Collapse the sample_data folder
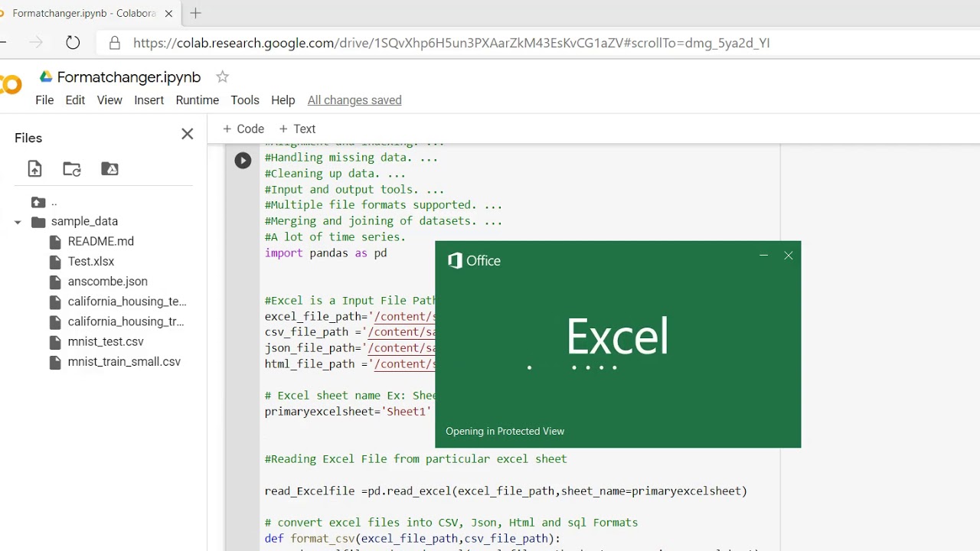 [18, 222]
